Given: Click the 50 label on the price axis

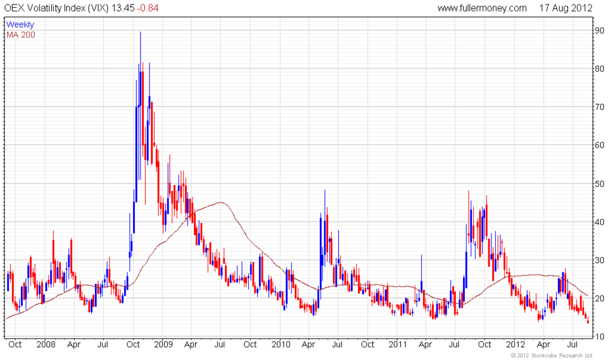Looking at the screenshot, I should [600, 184].
